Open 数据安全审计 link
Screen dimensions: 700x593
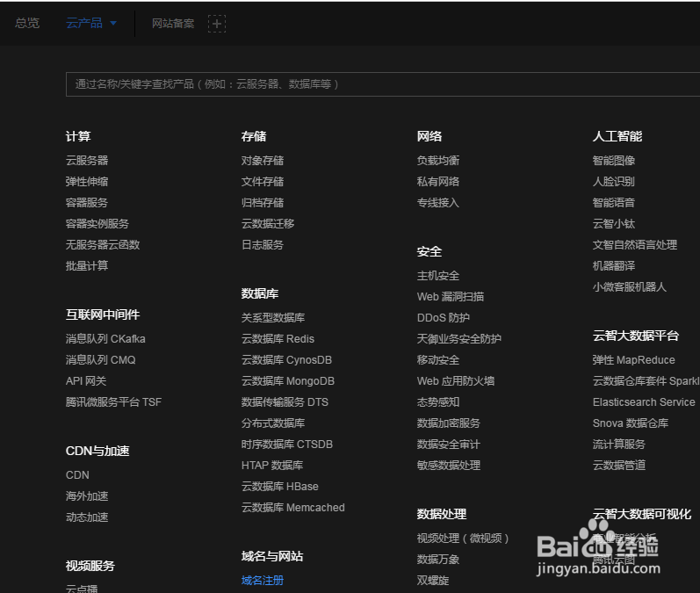pyautogui.click(x=449, y=444)
